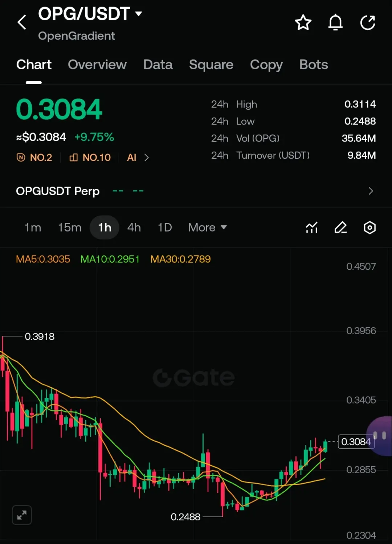The image size is (392, 544).
Task: Go back using the left arrow
Action: point(22,22)
